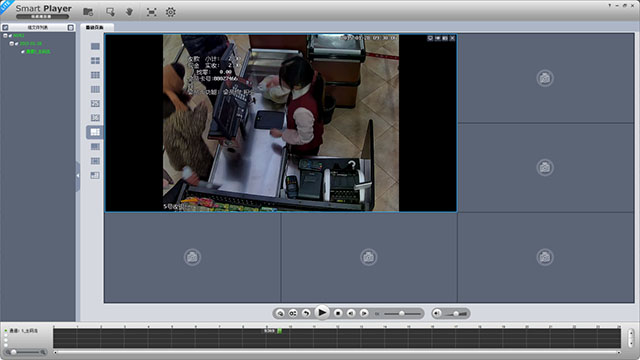Toggle the checkbox left of file list header
The image size is (640, 360).
pos(5,27)
